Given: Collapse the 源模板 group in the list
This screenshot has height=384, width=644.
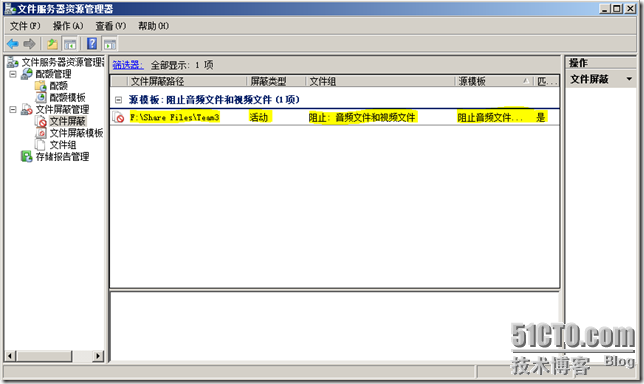Looking at the screenshot, I should [x=118, y=99].
